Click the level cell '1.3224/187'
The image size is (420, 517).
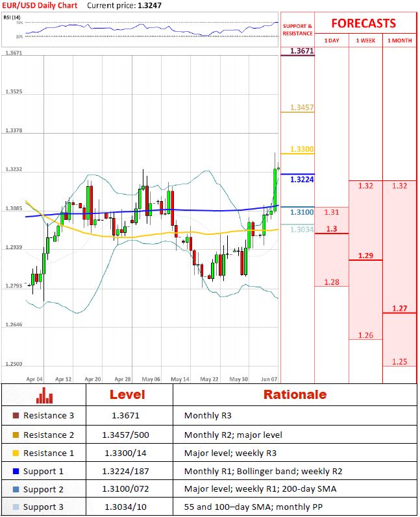tap(126, 471)
